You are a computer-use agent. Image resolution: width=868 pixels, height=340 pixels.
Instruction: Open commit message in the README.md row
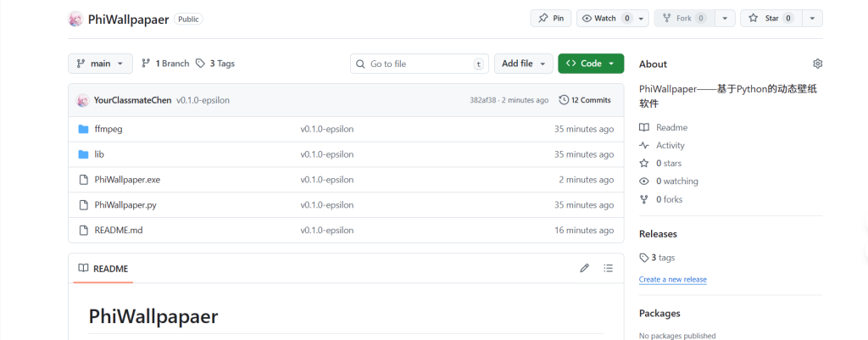point(327,230)
